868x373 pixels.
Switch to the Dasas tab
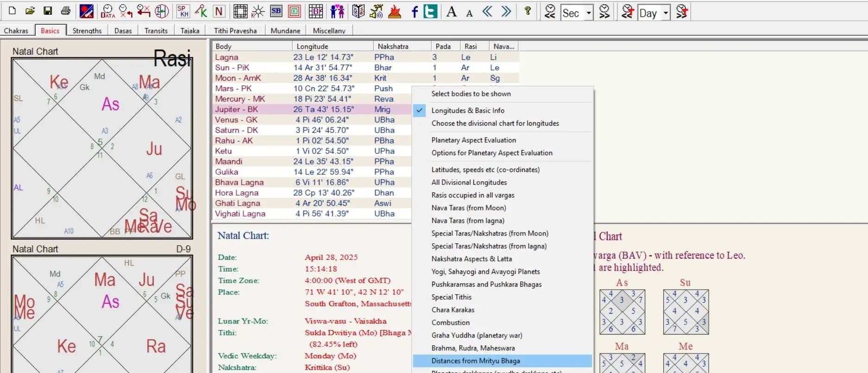[x=123, y=31]
